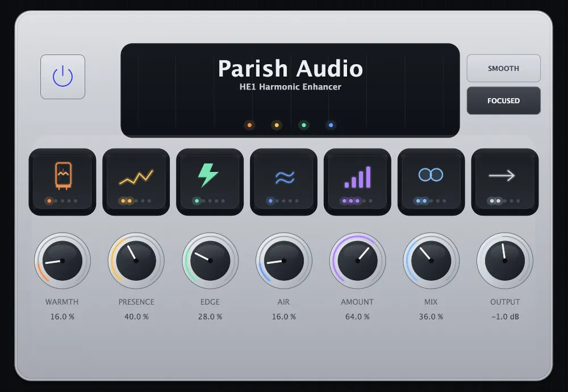Viewport: 568px width, 392px height.
Task: Adjust the AMOUNT knob
Action: click(357, 260)
